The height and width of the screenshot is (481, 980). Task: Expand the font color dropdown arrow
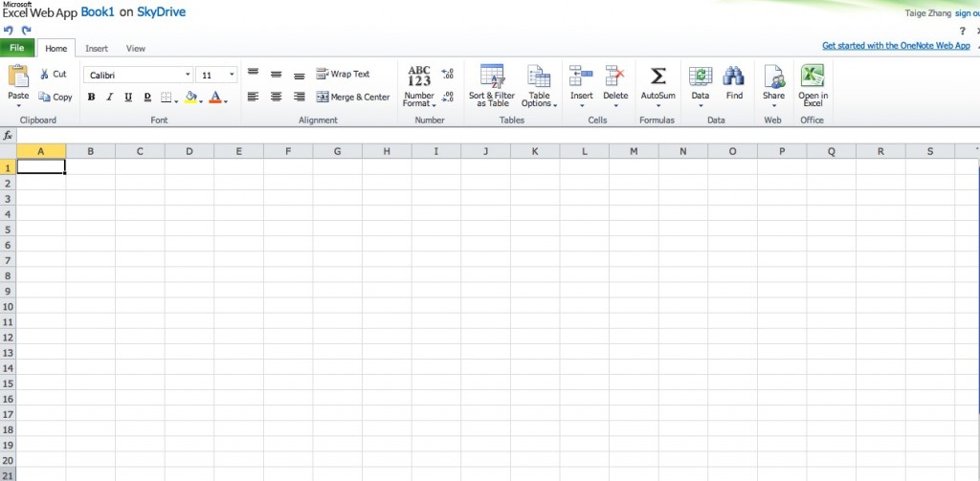tap(226, 101)
